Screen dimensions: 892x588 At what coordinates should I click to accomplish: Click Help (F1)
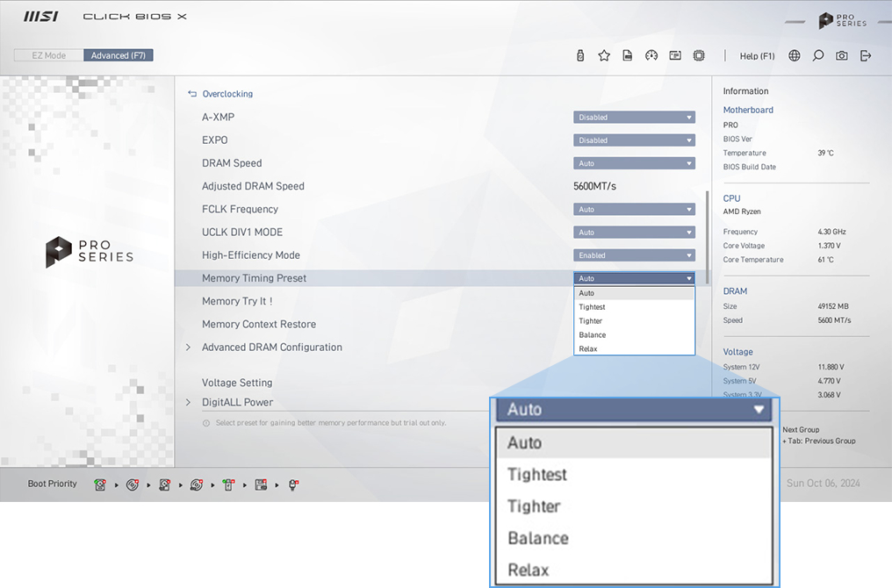pos(757,56)
